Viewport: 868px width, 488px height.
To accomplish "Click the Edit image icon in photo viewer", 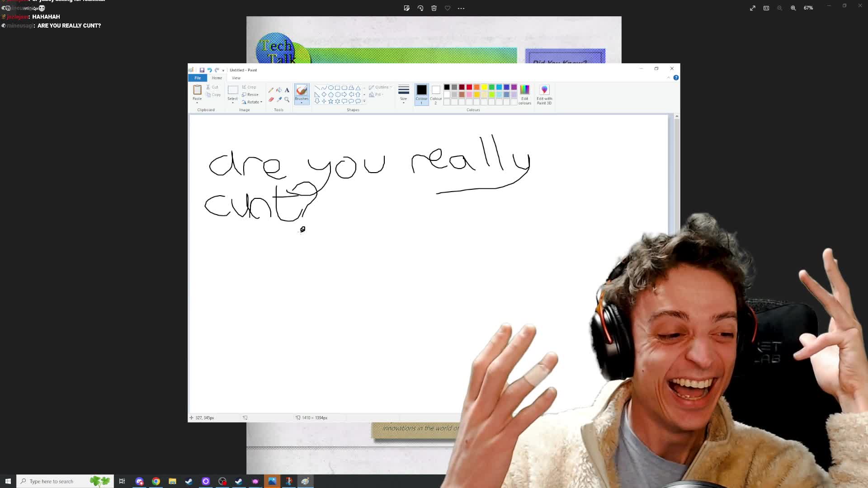I will pyautogui.click(x=407, y=8).
